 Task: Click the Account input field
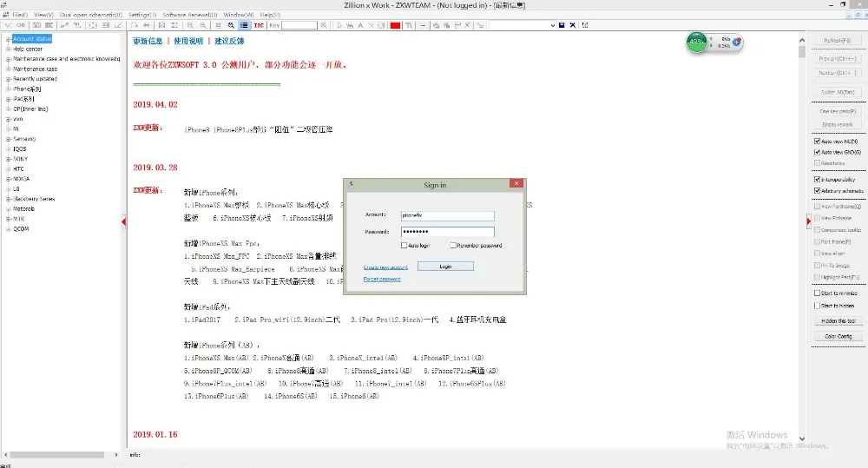[447, 215]
